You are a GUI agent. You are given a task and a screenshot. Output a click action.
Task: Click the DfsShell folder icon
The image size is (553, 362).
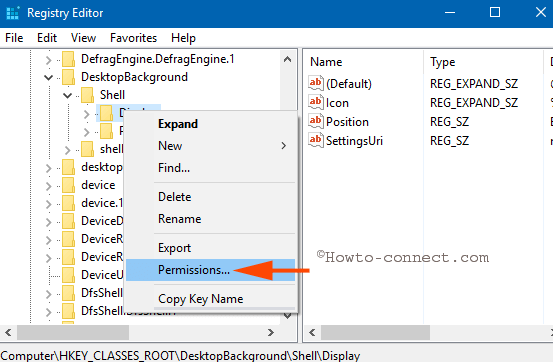coord(68,293)
